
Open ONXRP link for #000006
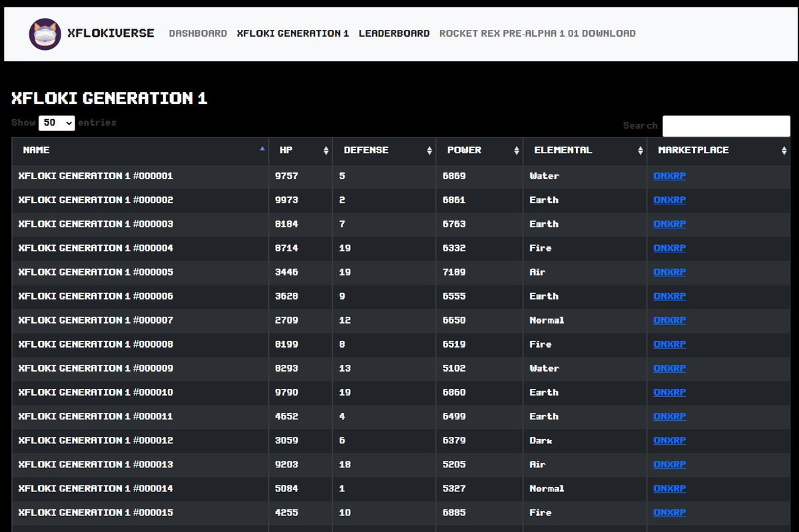[669, 296]
